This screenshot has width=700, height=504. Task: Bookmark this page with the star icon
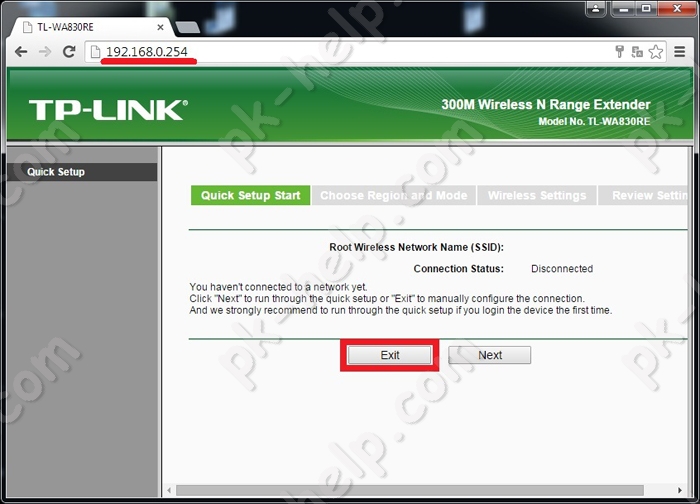656,52
